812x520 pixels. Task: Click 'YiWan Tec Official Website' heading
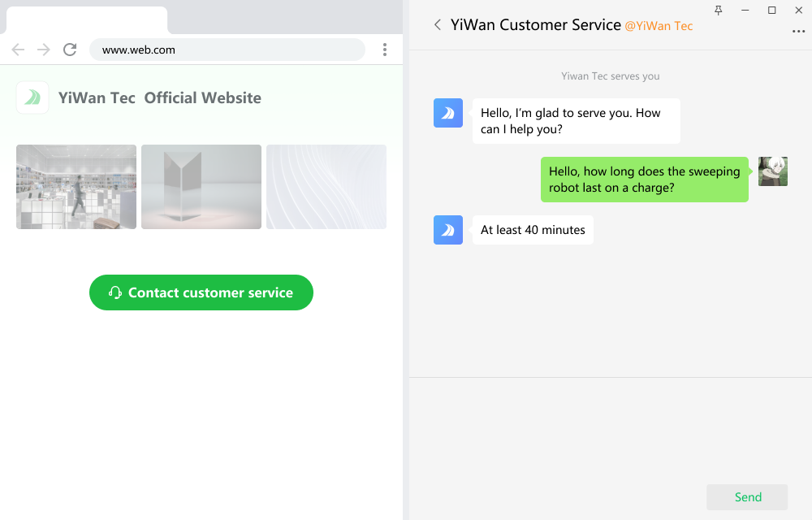tap(159, 97)
